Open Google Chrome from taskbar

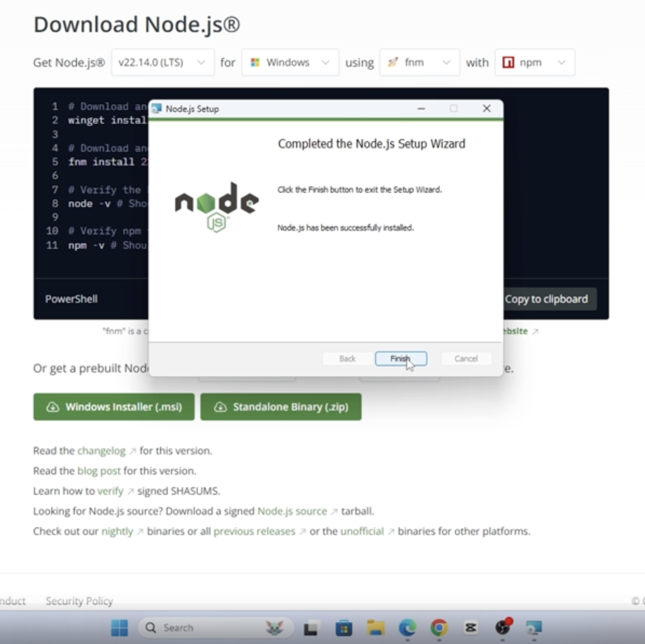[439, 628]
